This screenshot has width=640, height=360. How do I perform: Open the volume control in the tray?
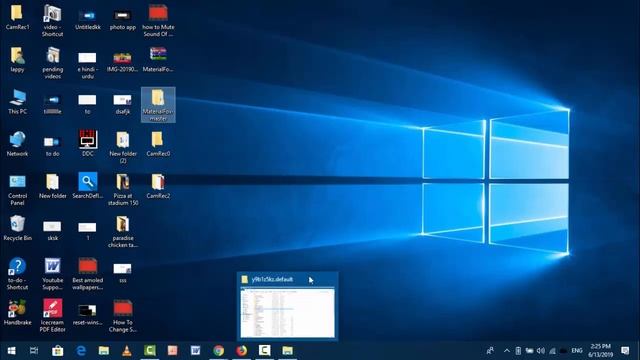tap(541, 351)
